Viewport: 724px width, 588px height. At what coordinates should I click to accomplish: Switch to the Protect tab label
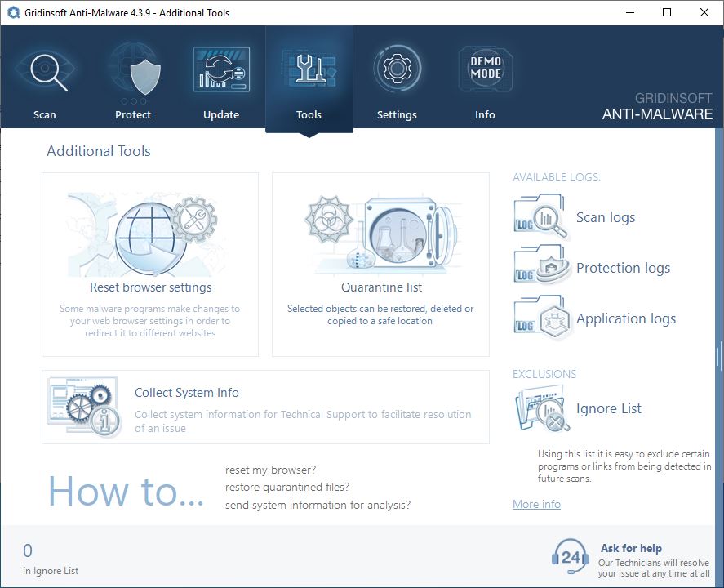tap(133, 114)
